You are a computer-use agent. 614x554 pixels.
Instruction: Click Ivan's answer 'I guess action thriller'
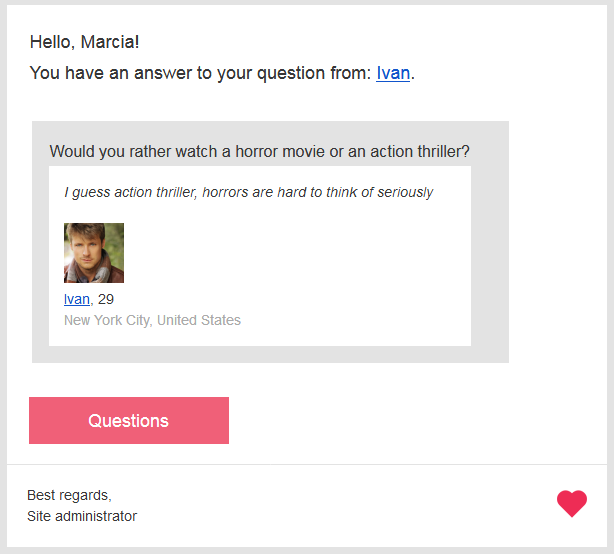(x=249, y=192)
